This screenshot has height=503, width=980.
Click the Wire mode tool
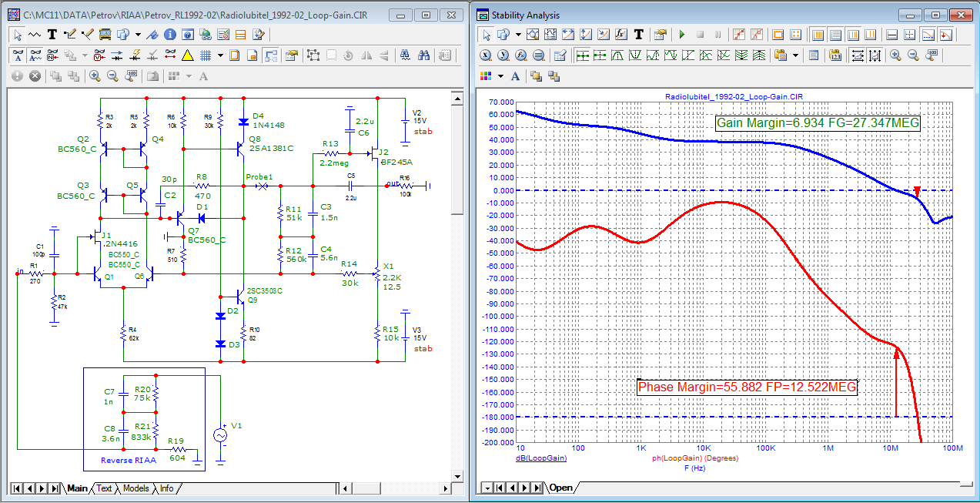(x=70, y=34)
